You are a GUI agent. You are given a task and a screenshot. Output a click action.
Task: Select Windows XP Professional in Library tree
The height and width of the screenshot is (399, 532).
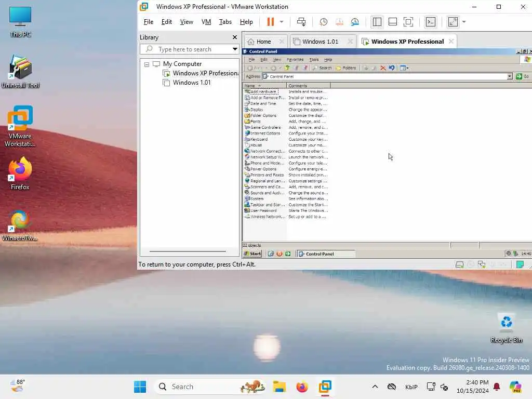coord(201,73)
